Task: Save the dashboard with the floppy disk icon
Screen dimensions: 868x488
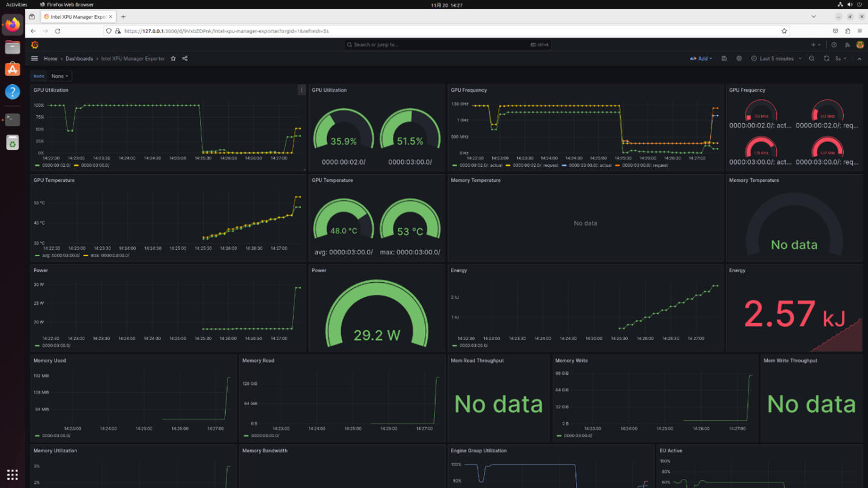Action: coord(724,59)
